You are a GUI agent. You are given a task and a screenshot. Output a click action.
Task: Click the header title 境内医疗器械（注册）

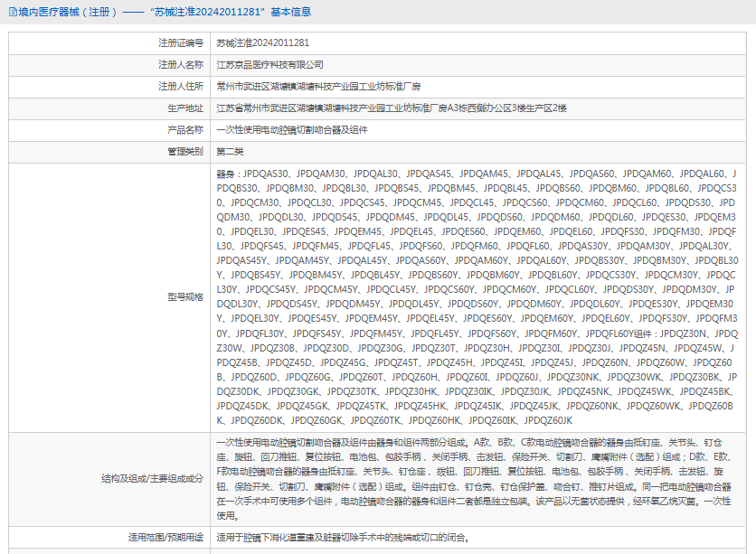pyautogui.click(x=68, y=12)
